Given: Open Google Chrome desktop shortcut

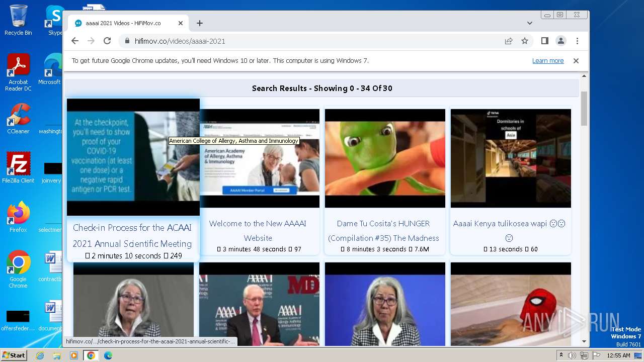Looking at the screenshot, I should 18,269.
